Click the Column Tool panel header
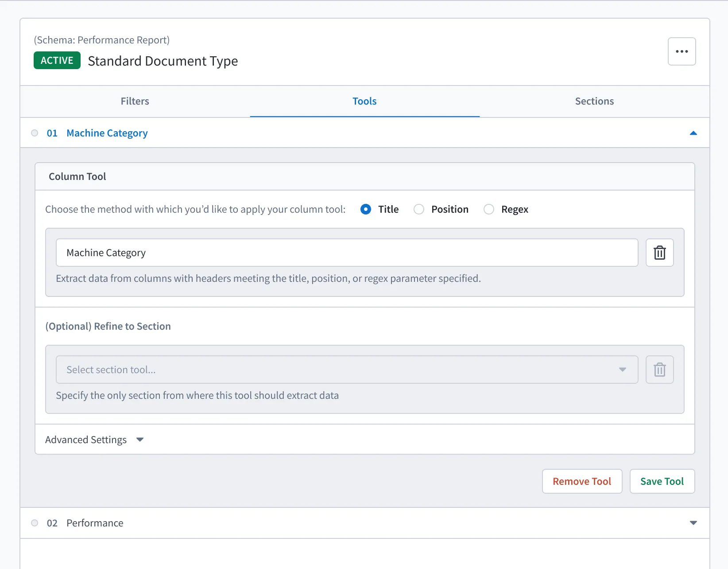 (x=364, y=176)
